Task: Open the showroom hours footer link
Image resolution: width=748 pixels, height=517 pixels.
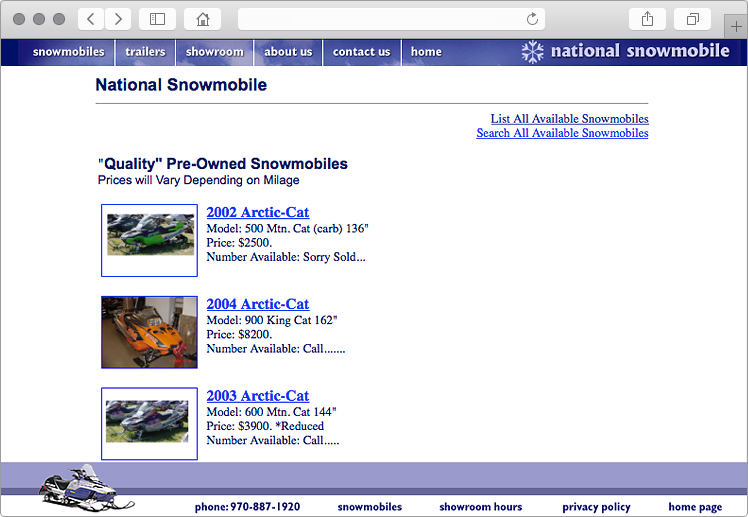Action: click(480, 507)
